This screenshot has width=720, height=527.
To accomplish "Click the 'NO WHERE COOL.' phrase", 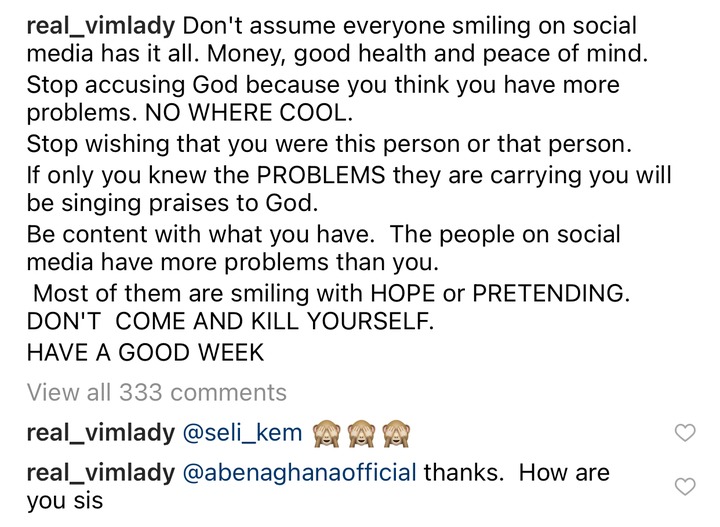I will coord(249,113).
